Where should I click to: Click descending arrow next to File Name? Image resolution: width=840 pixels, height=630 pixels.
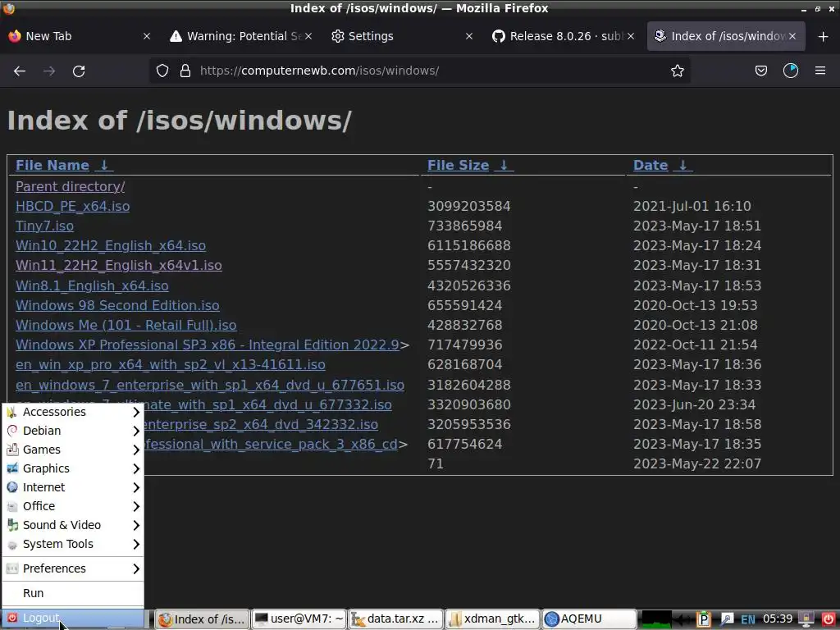coord(104,165)
